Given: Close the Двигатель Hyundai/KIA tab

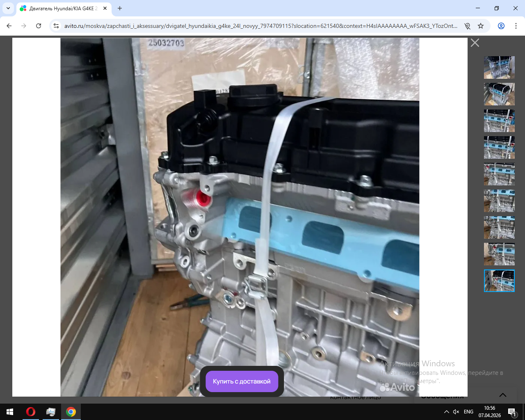Looking at the screenshot, I should pyautogui.click(x=105, y=8).
